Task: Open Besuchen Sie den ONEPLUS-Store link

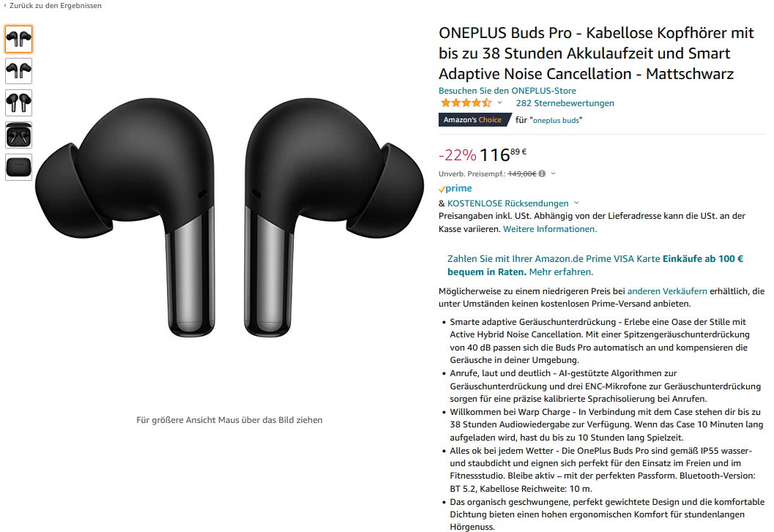Action: (507, 91)
